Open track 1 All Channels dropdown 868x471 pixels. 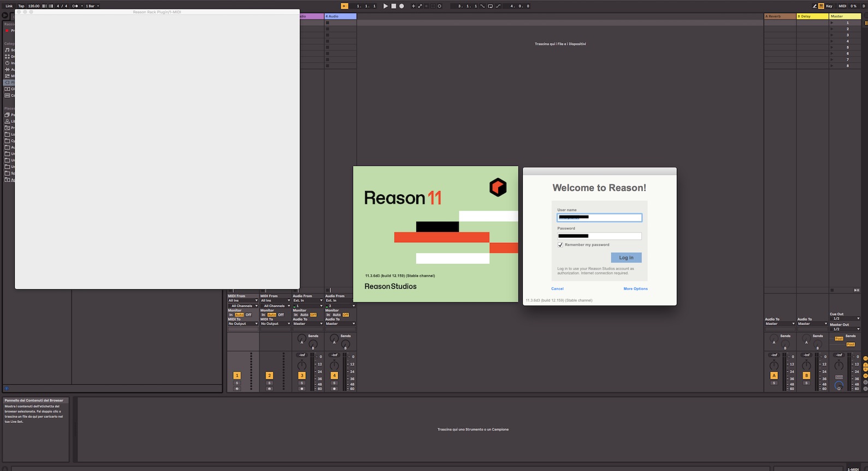[x=243, y=306]
